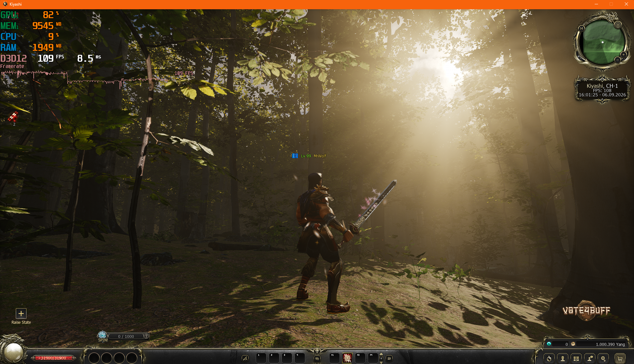Open the spin counter help question mark

146,336
